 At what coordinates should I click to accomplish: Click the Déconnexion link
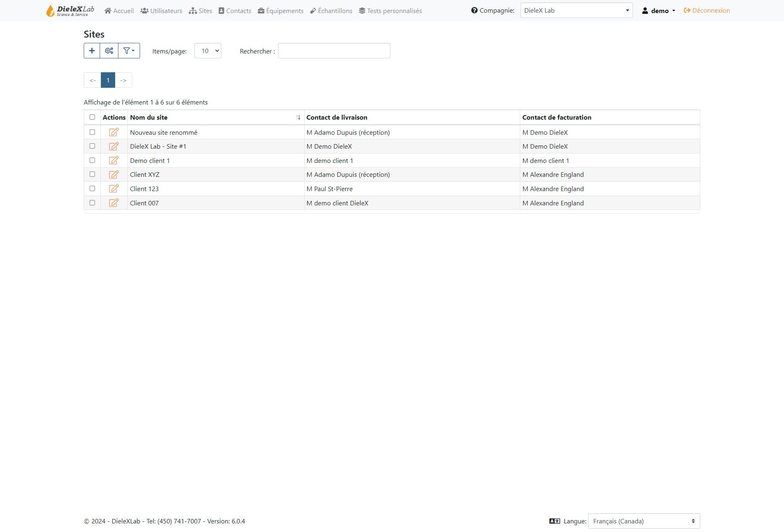pyautogui.click(x=707, y=11)
